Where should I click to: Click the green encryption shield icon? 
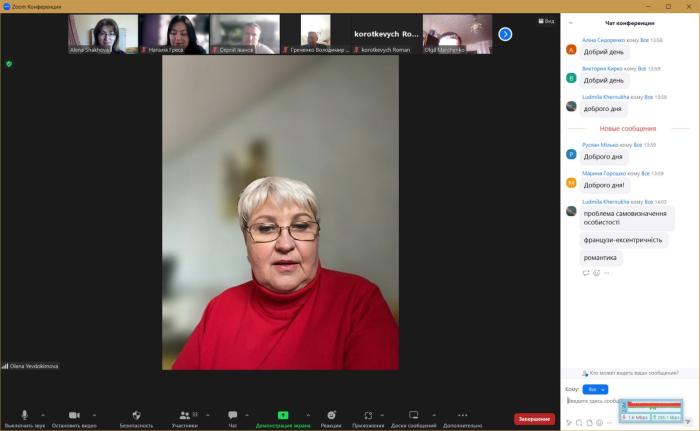pyautogui.click(x=9, y=63)
